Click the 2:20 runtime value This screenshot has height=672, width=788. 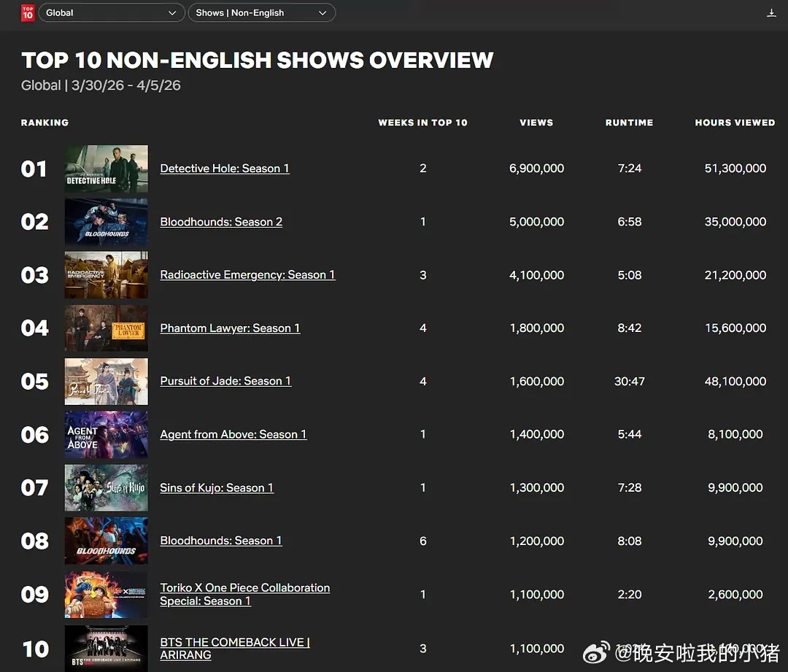(629, 594)
